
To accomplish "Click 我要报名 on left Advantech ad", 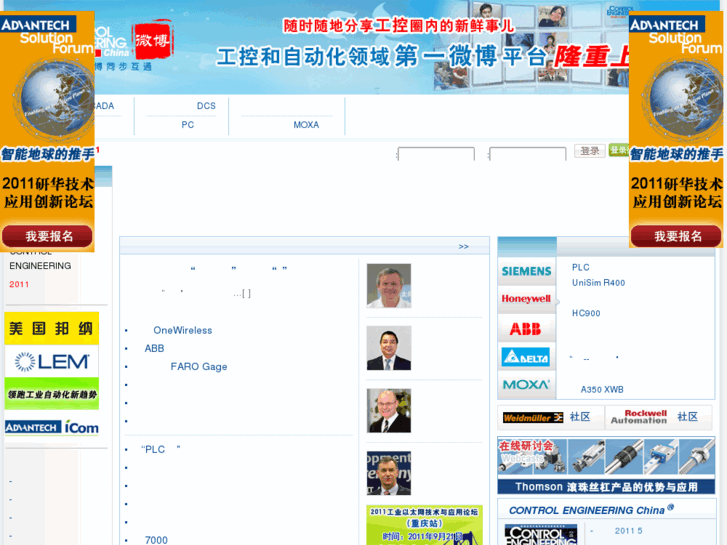I will pyautogui.click(x=47, y=236).
